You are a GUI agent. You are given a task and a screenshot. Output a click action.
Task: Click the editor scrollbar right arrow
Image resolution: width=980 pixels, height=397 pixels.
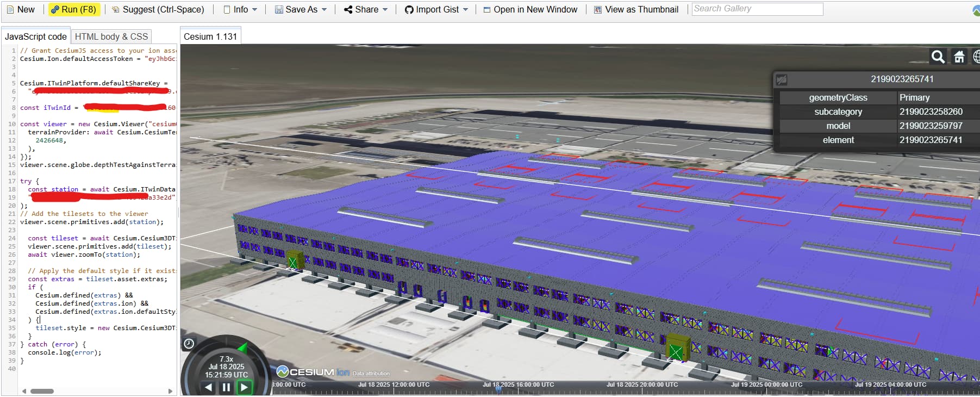(170, 391)
